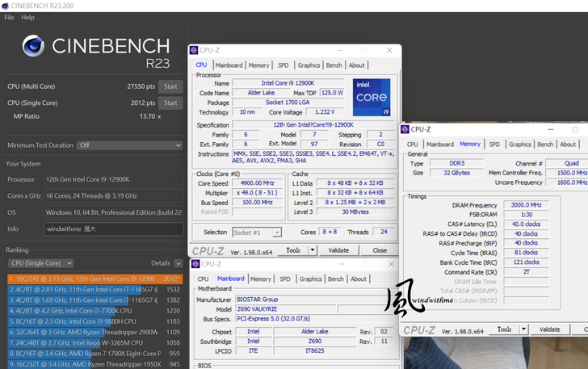The height and width of the screenshot is (369, 588).
Task: Expand Tools dropdown arrow in Memory window
Action: click(x=522, y=329)
